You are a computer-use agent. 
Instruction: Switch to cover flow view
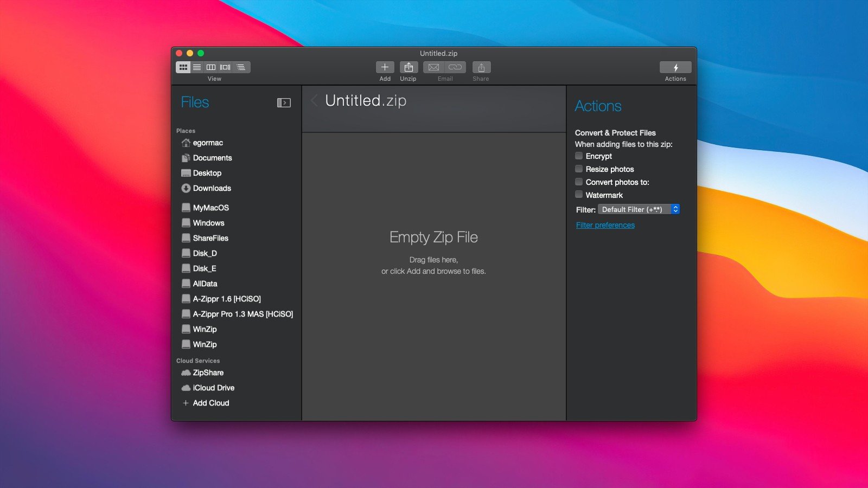(x=225, y=67)
